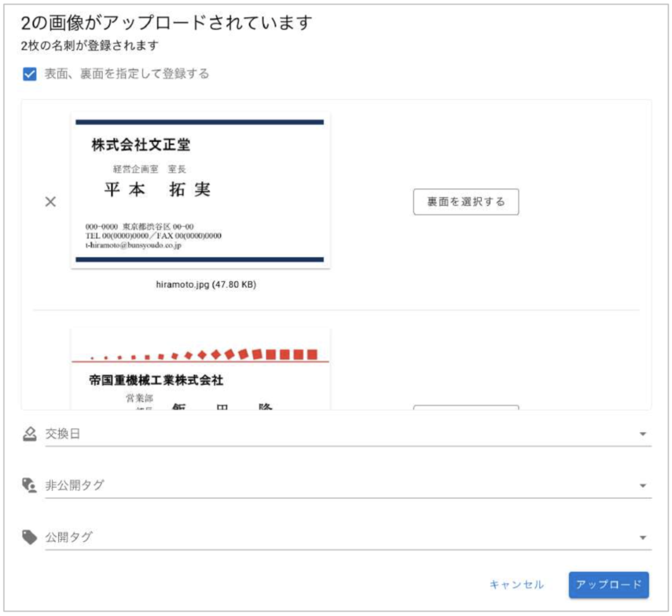672x616 pixels.
Task: Focus the 非公開タグ field
Action: (x=348, y=486)
